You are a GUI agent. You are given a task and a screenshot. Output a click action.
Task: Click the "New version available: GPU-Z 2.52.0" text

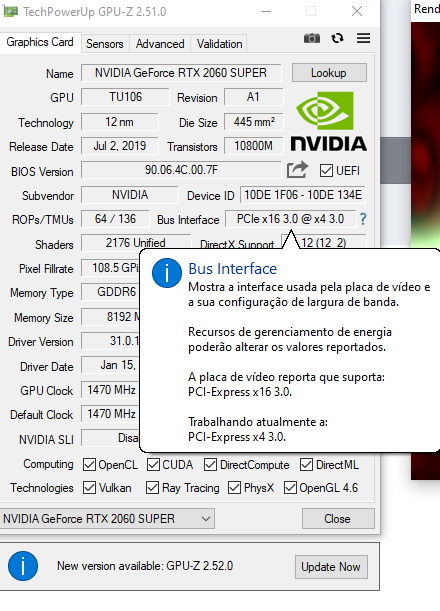click(145, 566)
